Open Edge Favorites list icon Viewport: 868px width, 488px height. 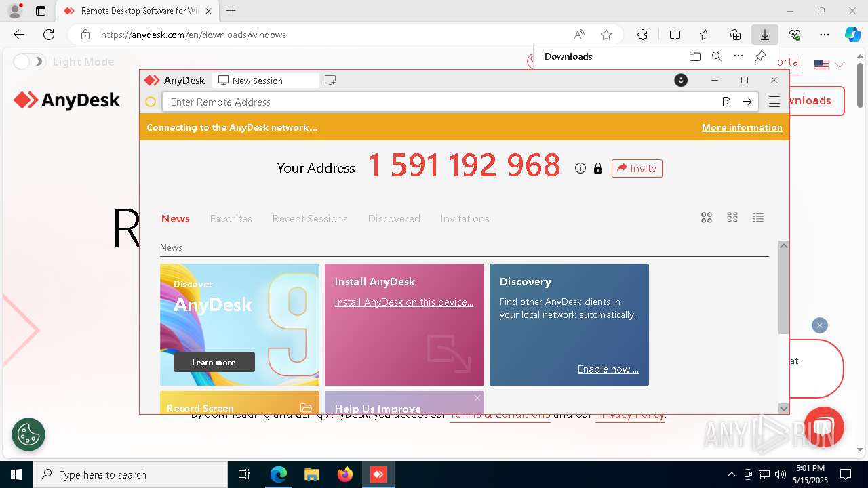coord(705,35)
